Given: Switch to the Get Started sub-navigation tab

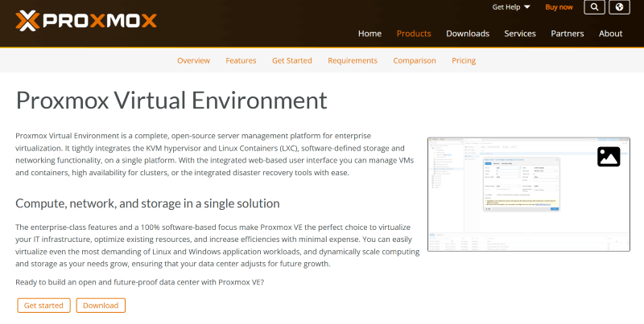Looking at the screenshot, I should pyautogui.click(x=291, y=60).
